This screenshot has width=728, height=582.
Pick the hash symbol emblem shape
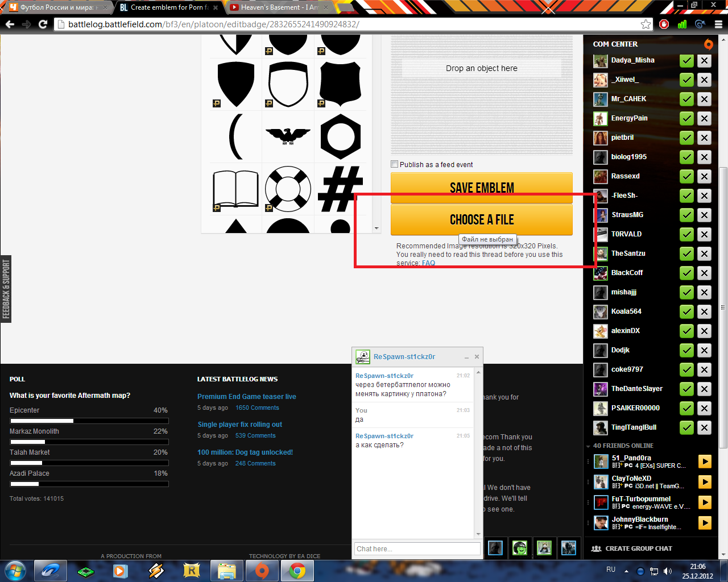pyautogui.click(x=340, y=189)
